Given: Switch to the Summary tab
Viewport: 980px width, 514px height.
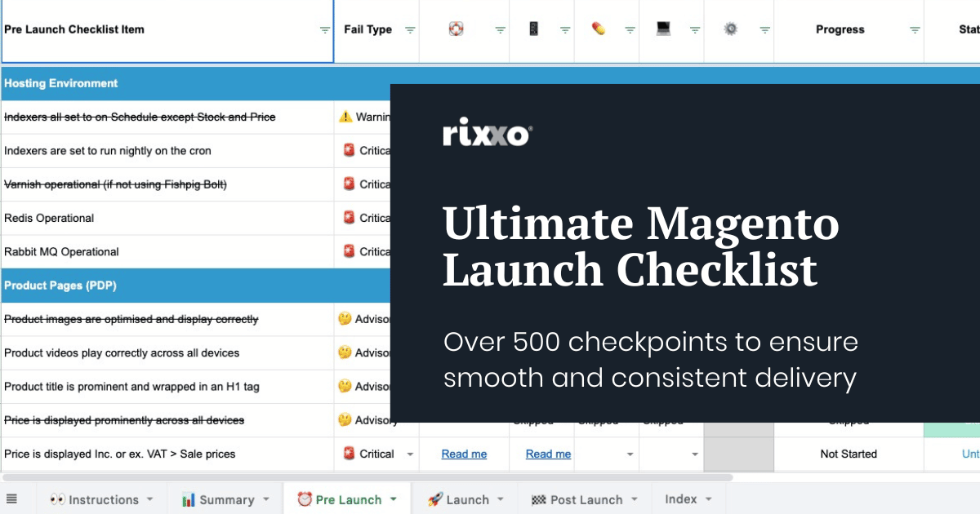Looking at the screenshot, I should tap(228, 498).
